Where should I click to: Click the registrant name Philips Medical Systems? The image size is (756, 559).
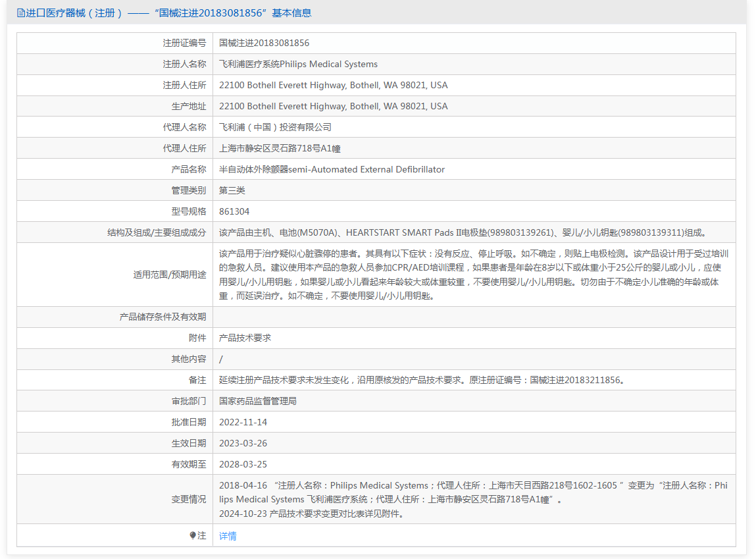pos(298,64)
